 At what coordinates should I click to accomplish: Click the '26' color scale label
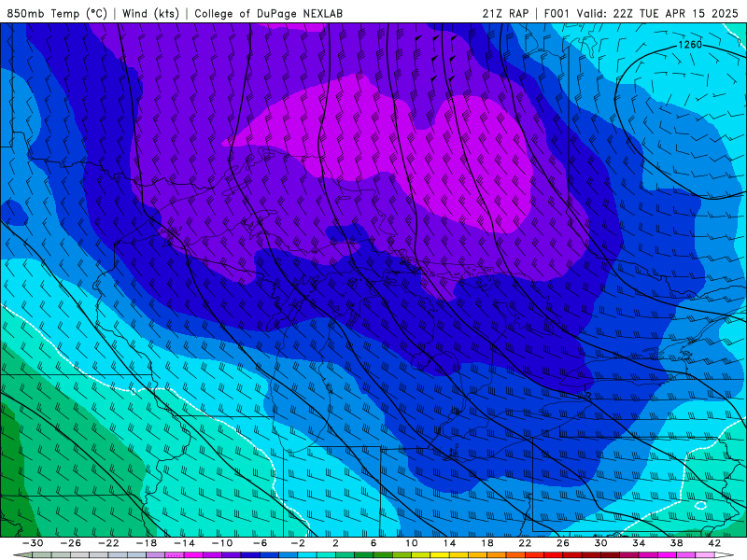[563, 543]
